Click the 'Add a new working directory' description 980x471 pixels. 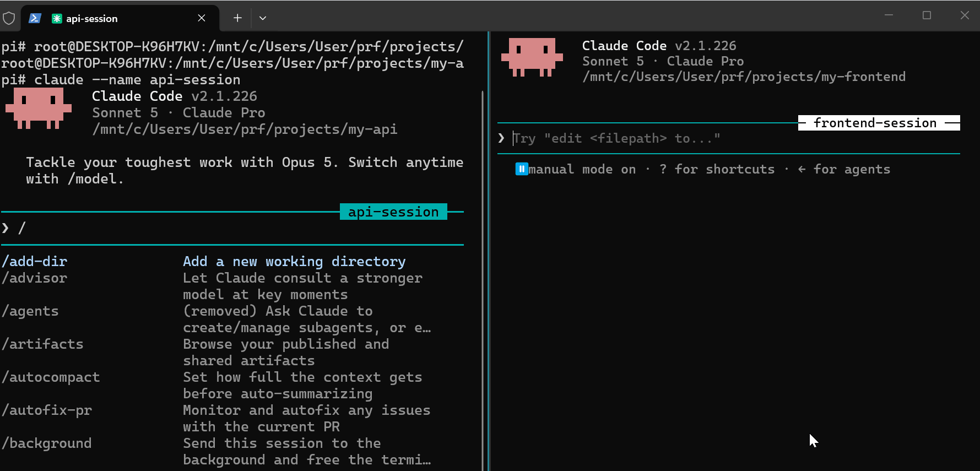[294, 262]
